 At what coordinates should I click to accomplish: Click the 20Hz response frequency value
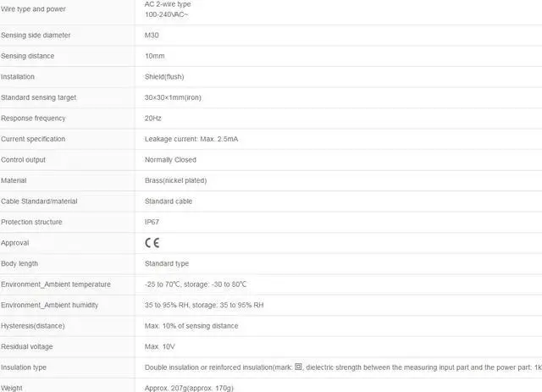click(152, 119)
